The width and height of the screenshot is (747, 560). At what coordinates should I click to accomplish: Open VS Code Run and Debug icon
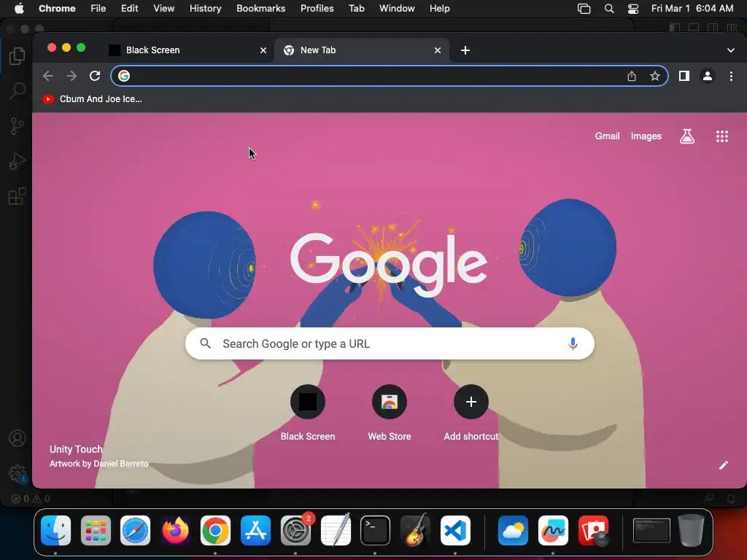(18, 161)
